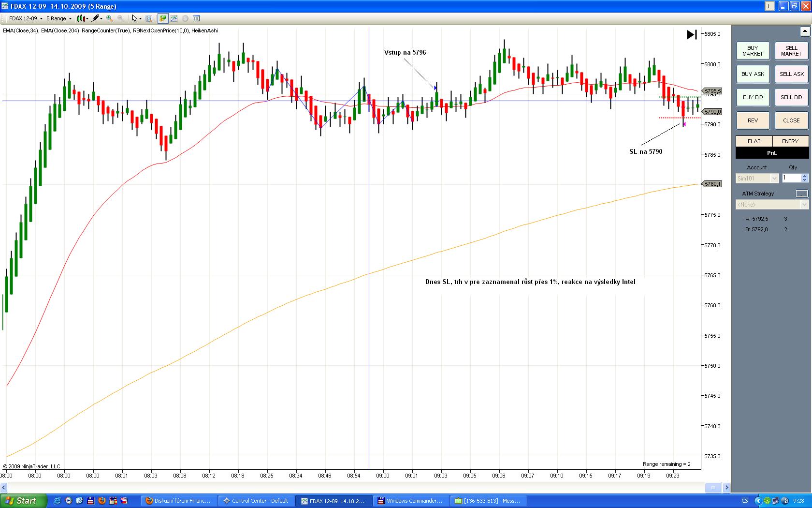Click the 'Range remaining = 2' counter text

pyautogui.click(x=667, y=464)
